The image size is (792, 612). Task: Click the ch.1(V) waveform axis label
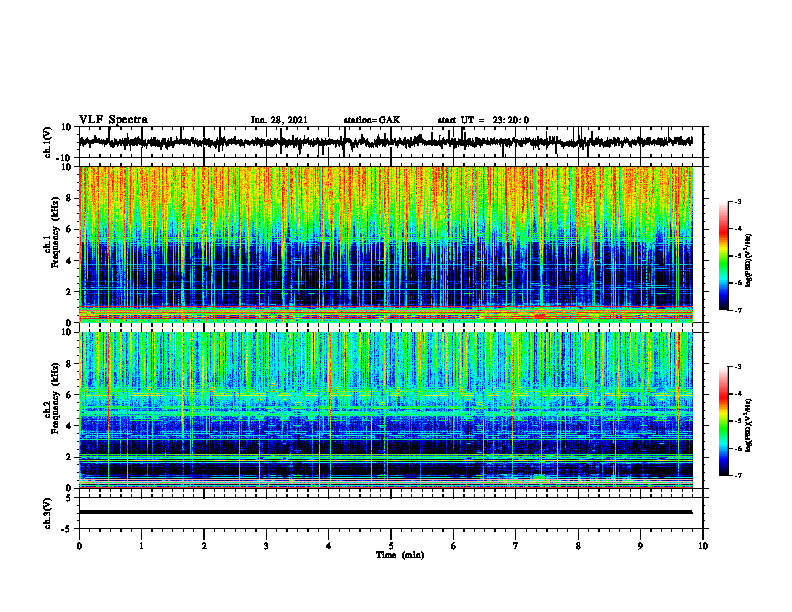tap(48, 142)
